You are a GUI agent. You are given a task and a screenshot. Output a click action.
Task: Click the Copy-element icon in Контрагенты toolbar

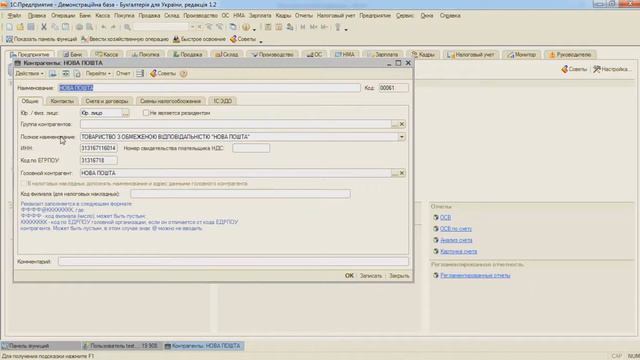pos(77,73)
